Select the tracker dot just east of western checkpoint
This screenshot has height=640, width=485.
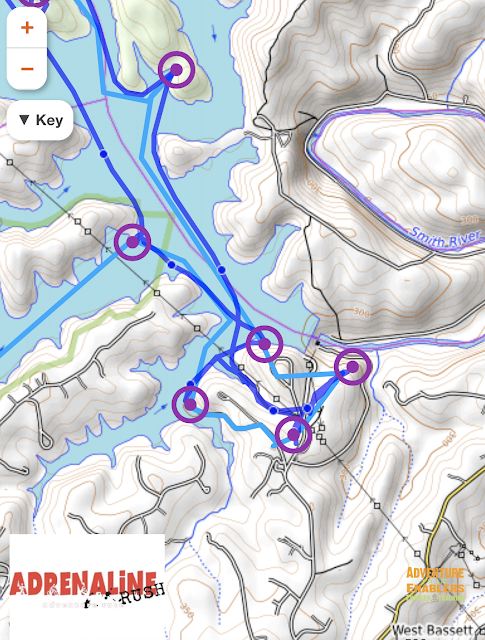click(171, 265)
